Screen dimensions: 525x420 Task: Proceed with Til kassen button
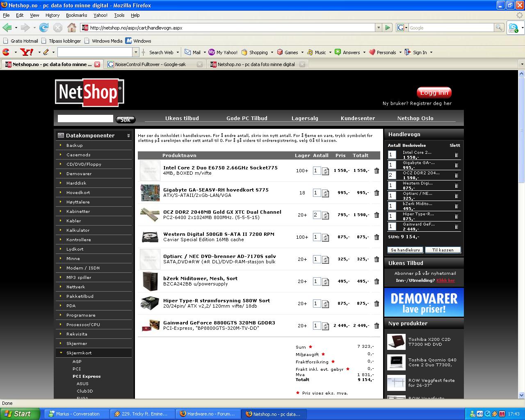[443, 250]
